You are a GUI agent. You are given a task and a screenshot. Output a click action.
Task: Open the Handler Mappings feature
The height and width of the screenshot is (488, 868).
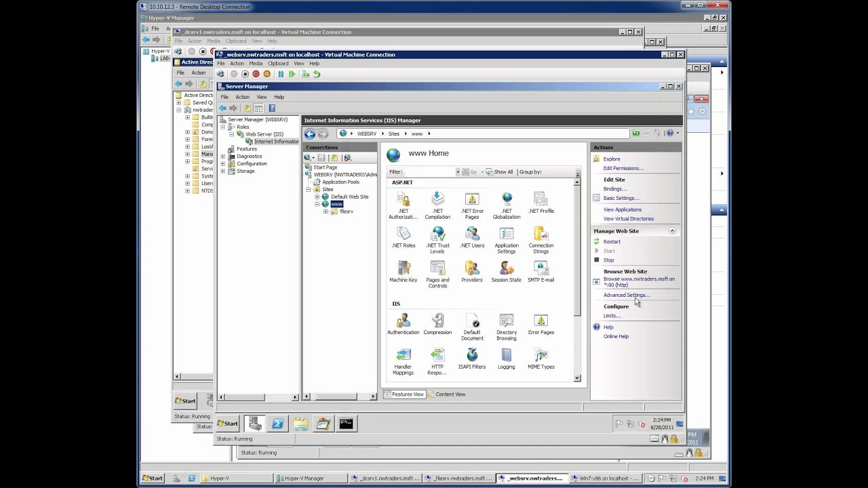pyautogui.click(x=403, y=361)
